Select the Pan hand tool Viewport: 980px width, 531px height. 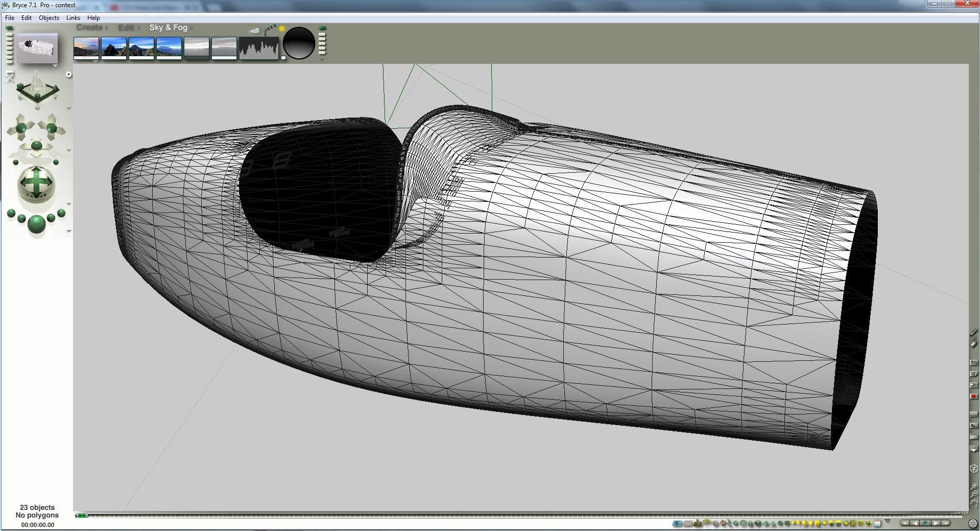pyautogui.click(x=974, y=503)
